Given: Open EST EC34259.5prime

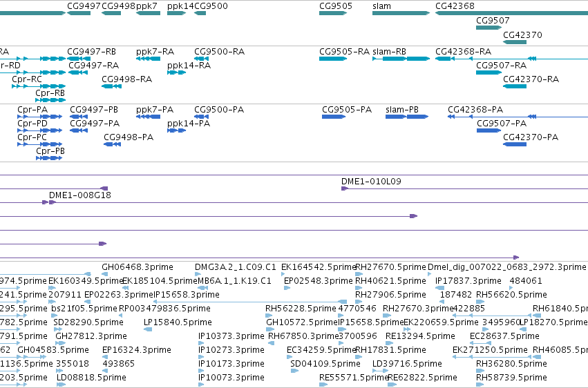Looking at the screenshot, I should coord(321,350).
